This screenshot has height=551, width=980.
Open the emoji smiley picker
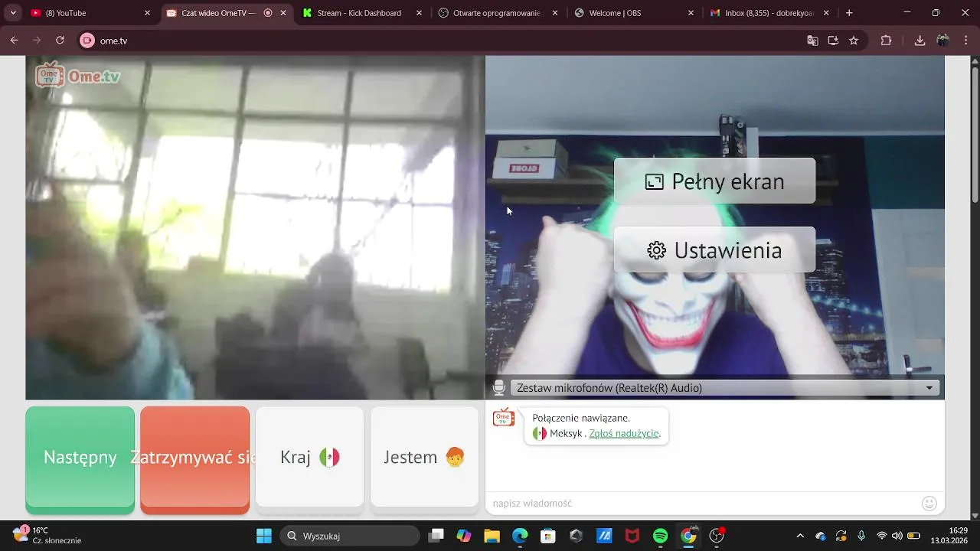[x=929, y=503]
